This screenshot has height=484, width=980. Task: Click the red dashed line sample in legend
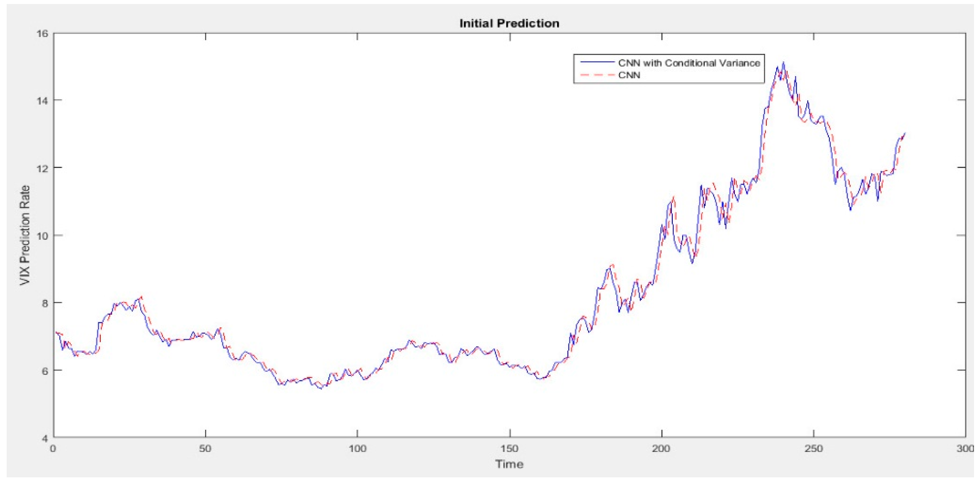click(x=597, y=75)
